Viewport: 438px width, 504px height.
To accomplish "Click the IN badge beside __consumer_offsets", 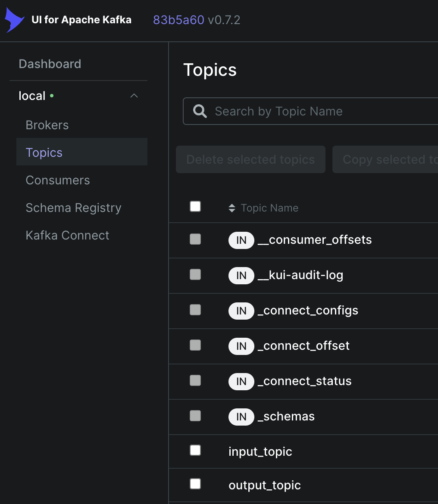I will (241, 240).
